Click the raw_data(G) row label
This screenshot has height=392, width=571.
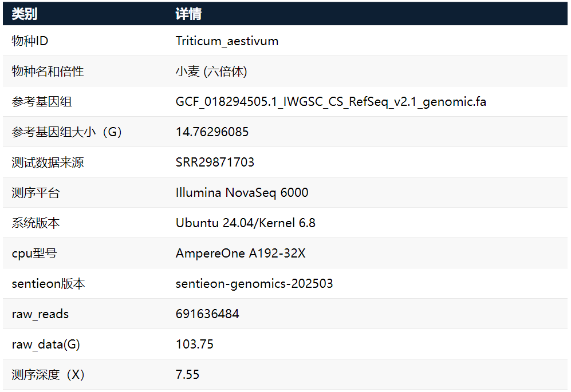click(x=46, y=345)
